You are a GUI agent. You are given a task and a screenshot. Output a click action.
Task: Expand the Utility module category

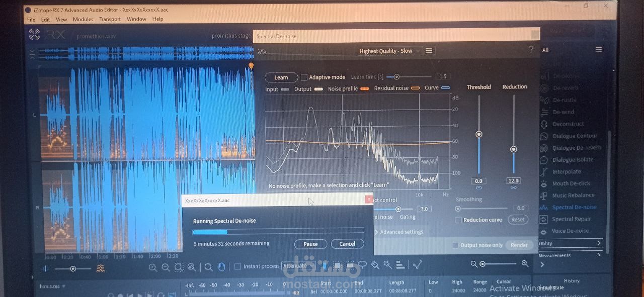tap(570, 243)
